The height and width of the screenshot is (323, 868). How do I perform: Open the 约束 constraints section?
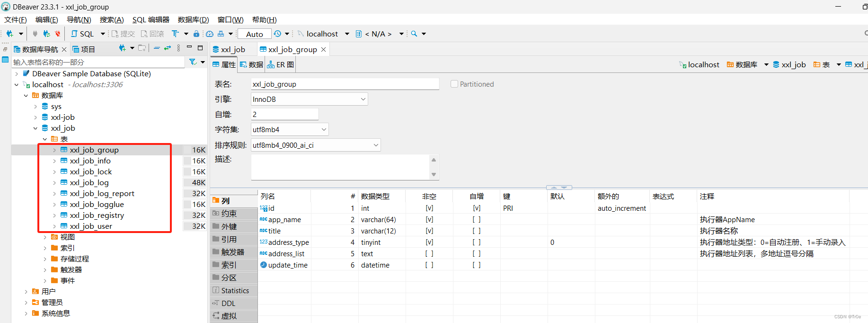click(x=234, y=214)
